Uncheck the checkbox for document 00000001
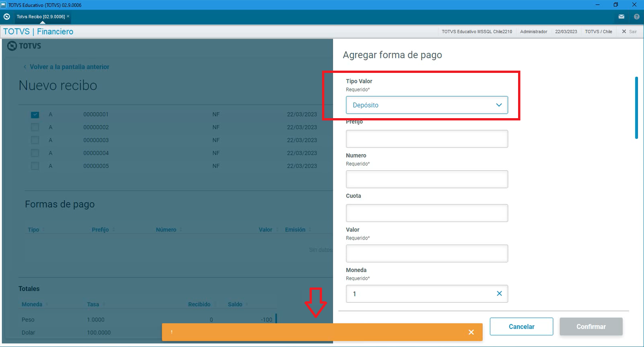 pos(35,114)
